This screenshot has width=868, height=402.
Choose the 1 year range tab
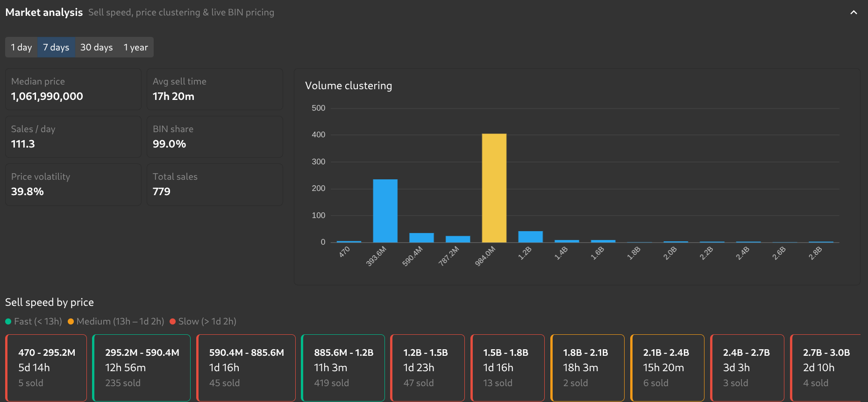pyautogui.click(x=136, y=47)
